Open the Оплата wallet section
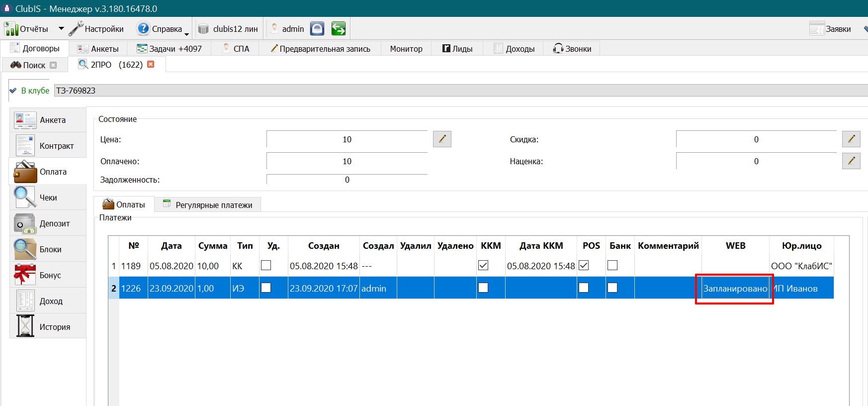 point(48,172)
